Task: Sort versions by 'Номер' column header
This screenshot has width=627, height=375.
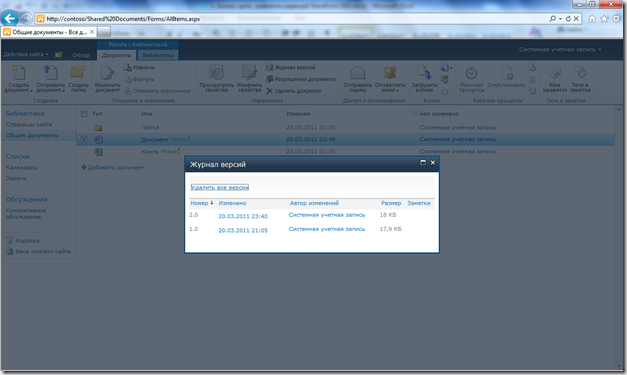Action: tap(199, 203)
